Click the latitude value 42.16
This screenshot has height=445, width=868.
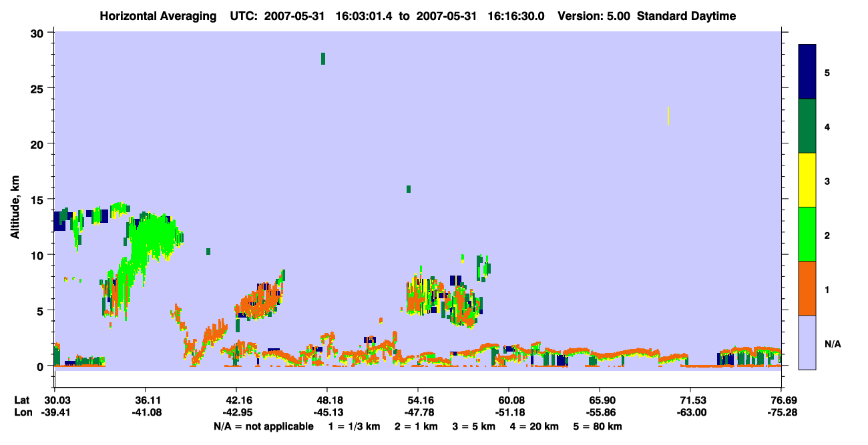click(236, 400)
